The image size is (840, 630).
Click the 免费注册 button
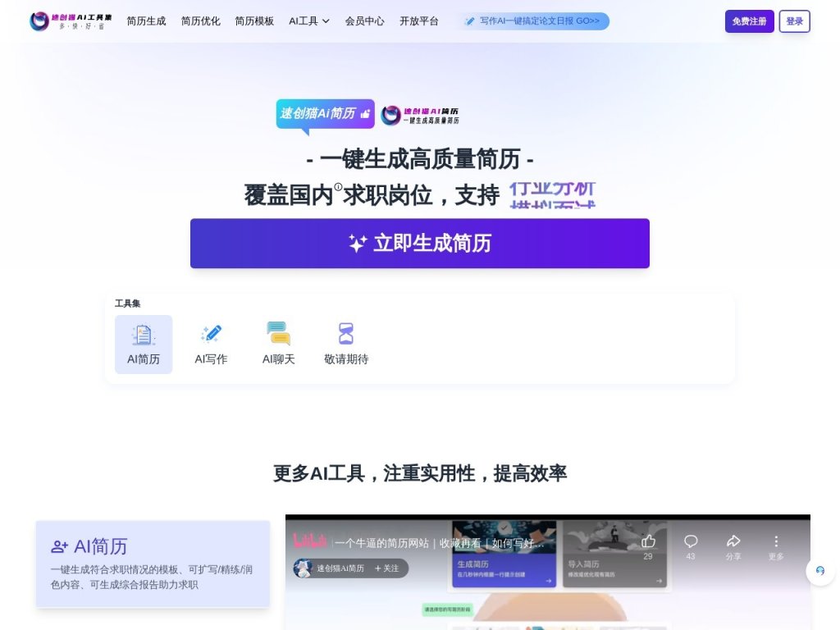click(750, 21)
